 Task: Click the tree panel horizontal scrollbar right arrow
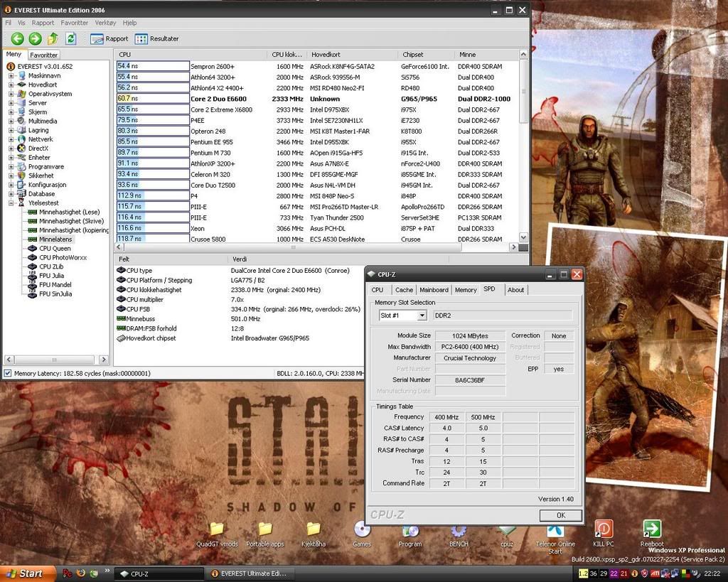click(104, 360)
